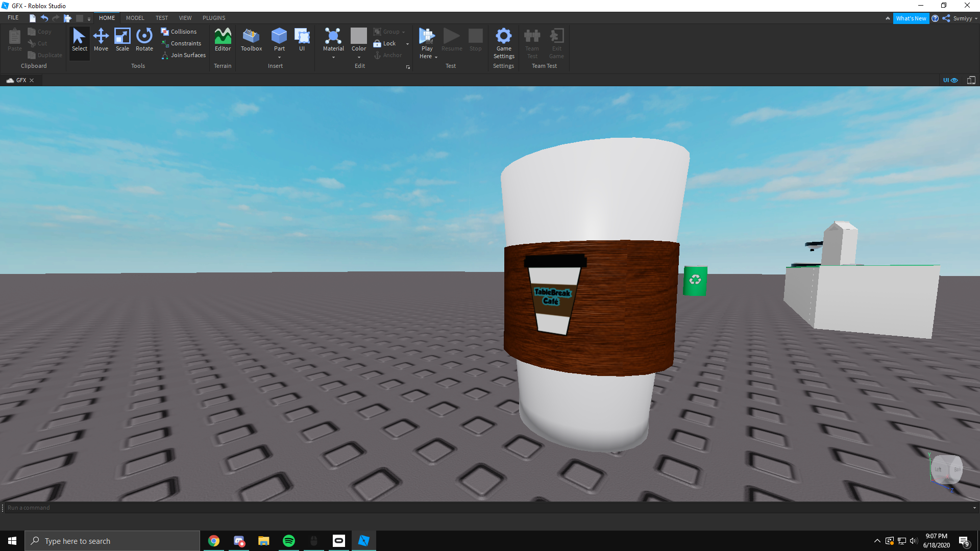Expand the Play Here dropdown
Screen dimensions: 980x551
click(x=436, y=57)
